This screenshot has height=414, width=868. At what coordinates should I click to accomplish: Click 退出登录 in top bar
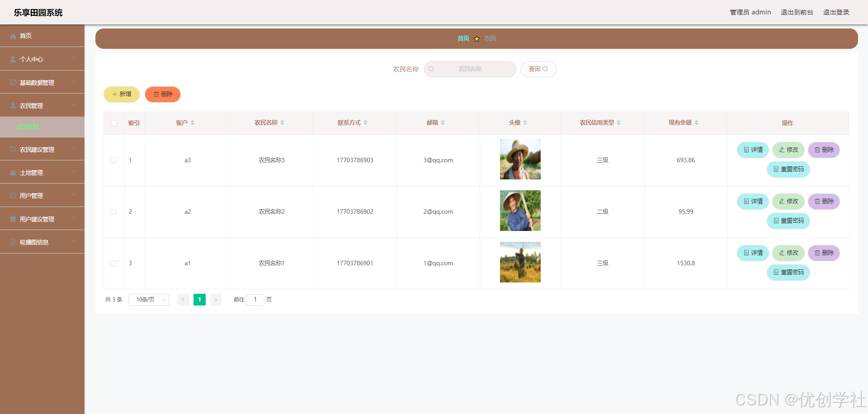[x=836, y=12]
